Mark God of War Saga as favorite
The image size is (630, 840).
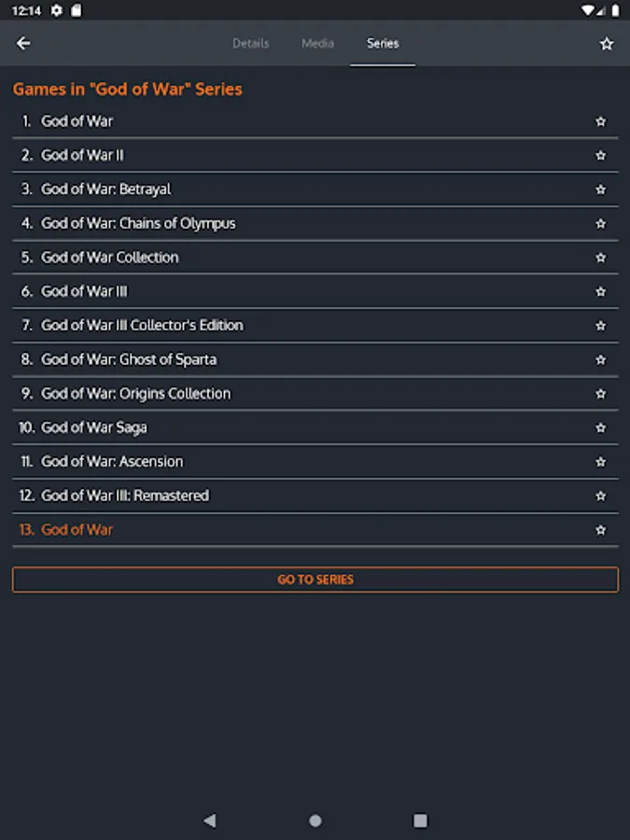tap(600, 428)
